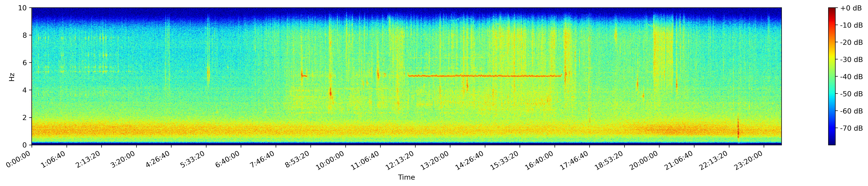Screen dimensions: 868x186
Task: Click the red horizontal 5 Hz tone line
Action: pos(485,76)
